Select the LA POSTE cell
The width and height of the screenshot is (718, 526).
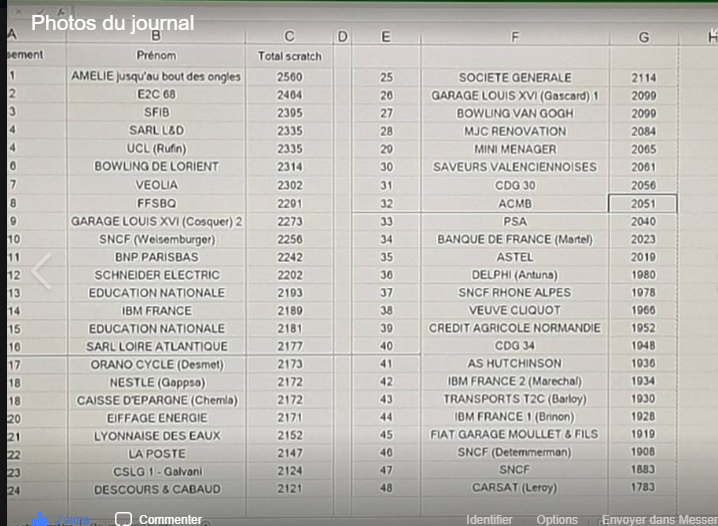156,454
